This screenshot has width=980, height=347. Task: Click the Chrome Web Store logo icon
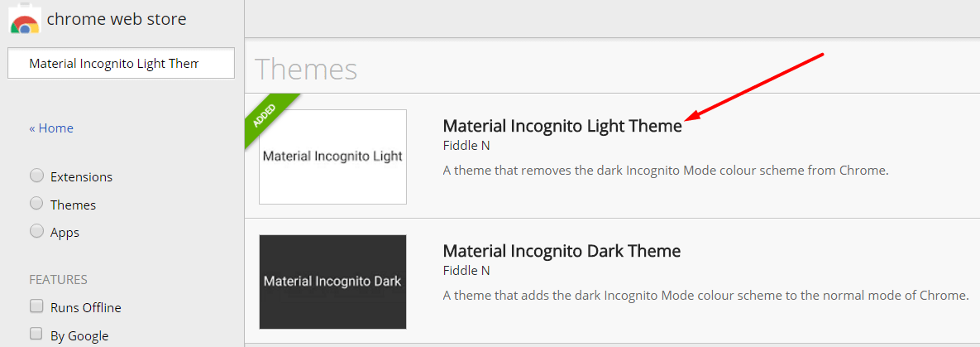click(x=24, y=19)
